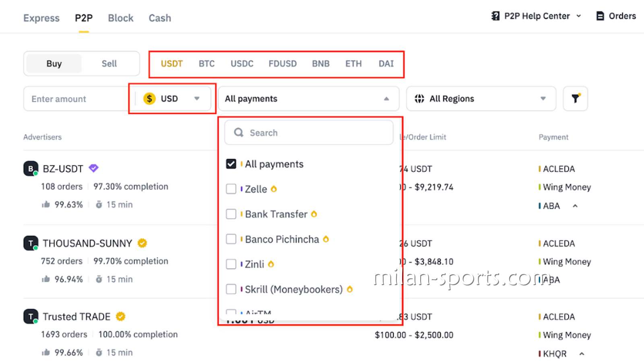Open BZ-USDT advertiser profile
644x362 pixels.
pos(63,169)
